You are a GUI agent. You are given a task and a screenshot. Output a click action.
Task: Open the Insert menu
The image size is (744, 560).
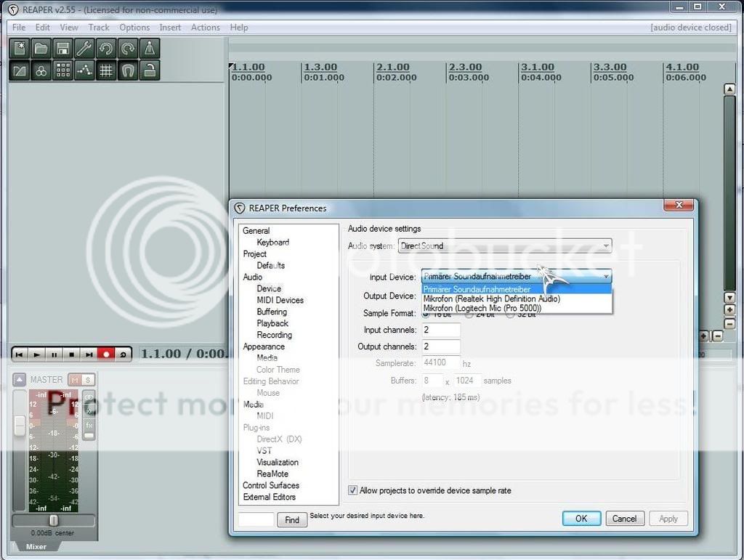click(x=170, y=28)
